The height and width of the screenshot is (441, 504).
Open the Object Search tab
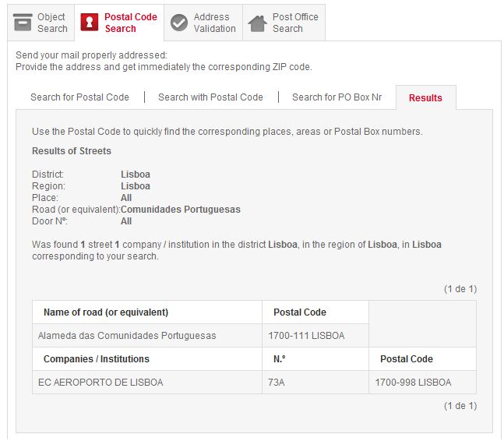[41, 23]
